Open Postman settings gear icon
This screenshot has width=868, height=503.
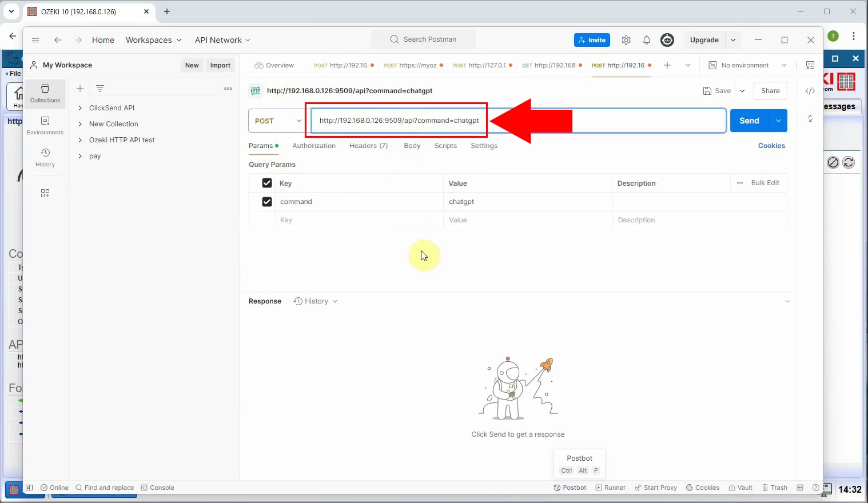(x=626, y=40)
